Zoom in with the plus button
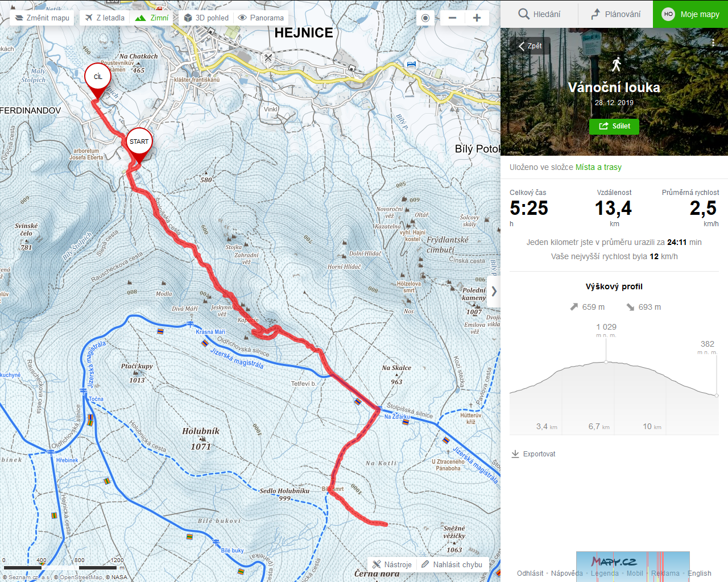 (x=477, y=18)
